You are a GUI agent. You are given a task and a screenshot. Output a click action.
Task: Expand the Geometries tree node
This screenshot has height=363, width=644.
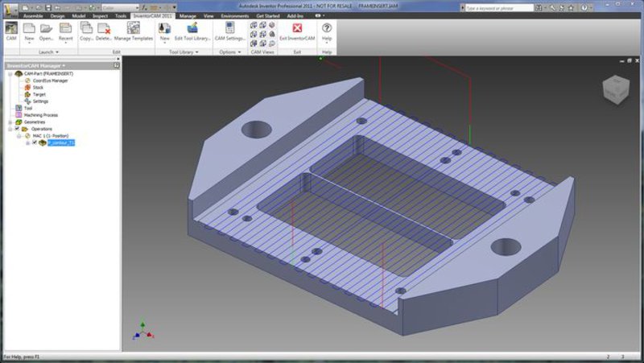tap(10, 122)
